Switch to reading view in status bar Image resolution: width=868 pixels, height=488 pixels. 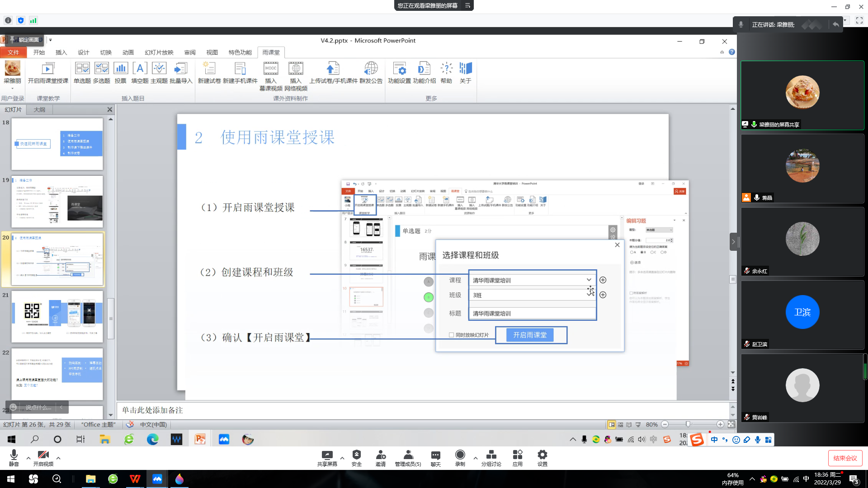(x=629, y=425)
